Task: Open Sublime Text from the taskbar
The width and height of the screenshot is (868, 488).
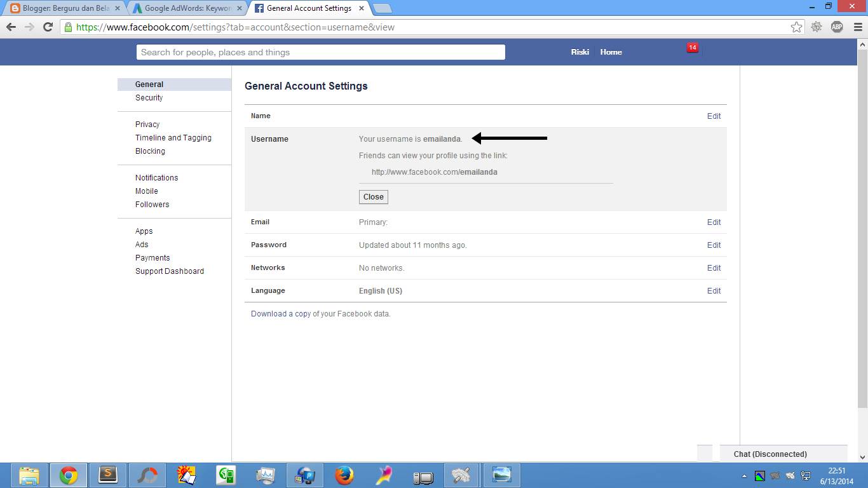Action: click(108, 475)
